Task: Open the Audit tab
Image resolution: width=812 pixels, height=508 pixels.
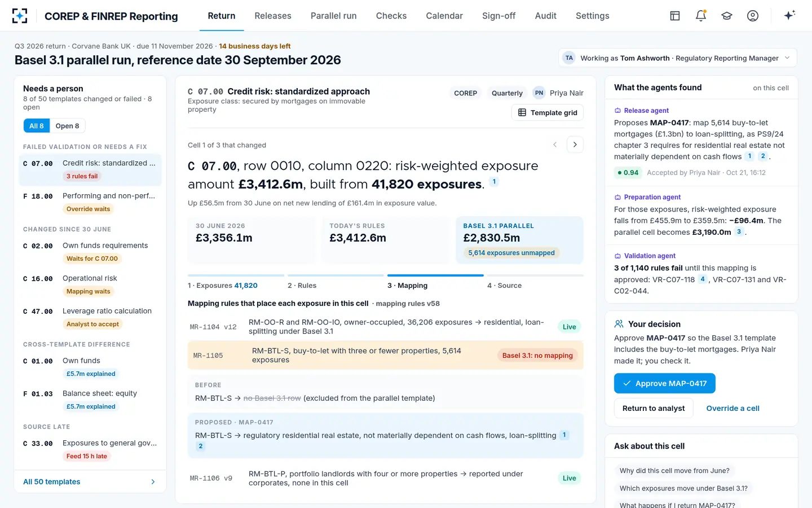Action: coord(546,16)
